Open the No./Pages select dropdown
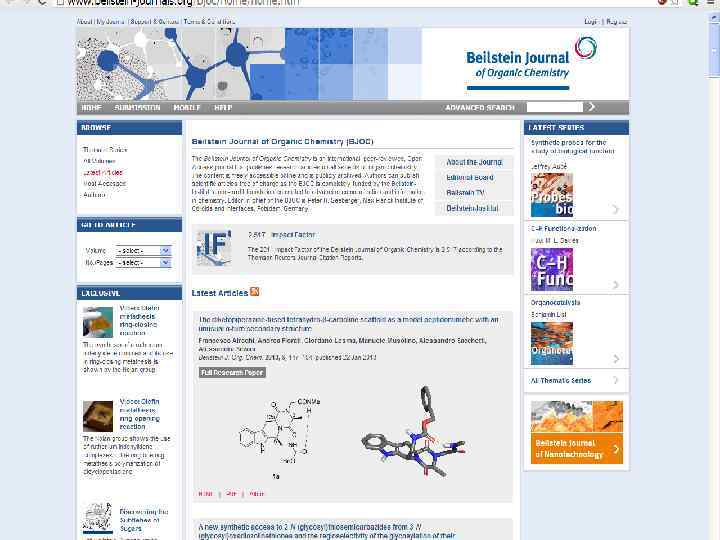720x540 pixels. point(144,263)
